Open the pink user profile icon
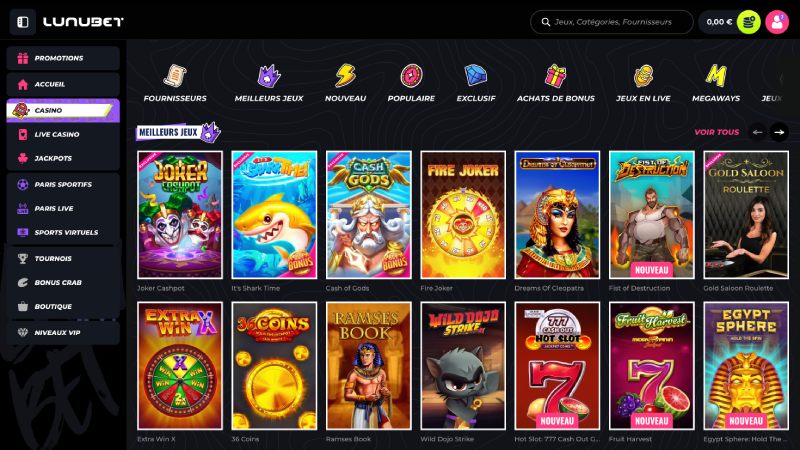This screenshot has height=450, width=800. click(777, 22)
